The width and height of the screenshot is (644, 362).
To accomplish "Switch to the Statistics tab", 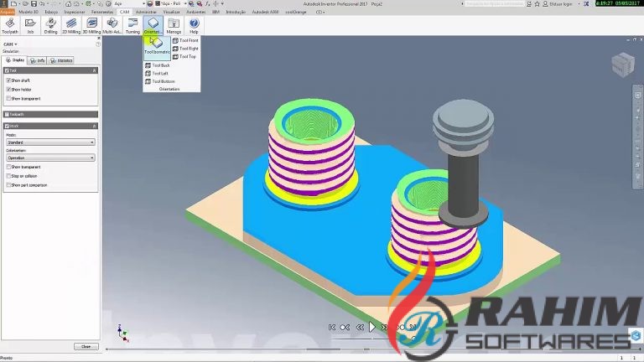I will [61, 60].
